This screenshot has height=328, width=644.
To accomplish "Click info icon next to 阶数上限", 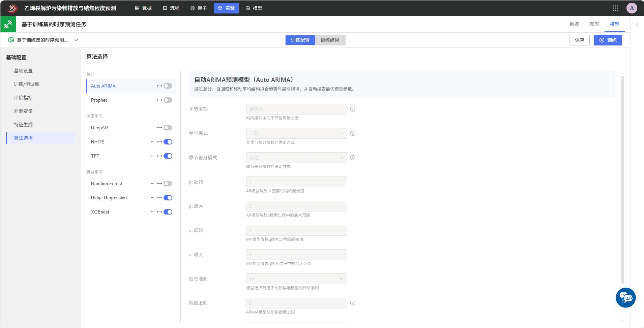I will point(353,303).
